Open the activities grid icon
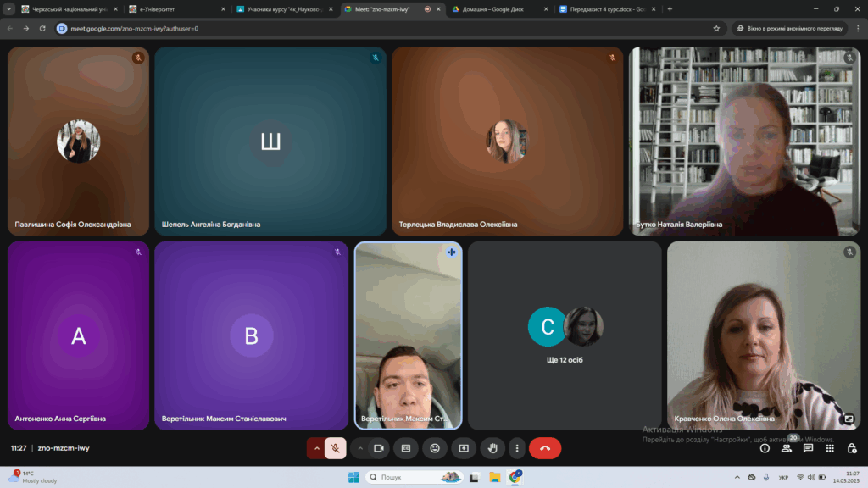 point(830,447)
